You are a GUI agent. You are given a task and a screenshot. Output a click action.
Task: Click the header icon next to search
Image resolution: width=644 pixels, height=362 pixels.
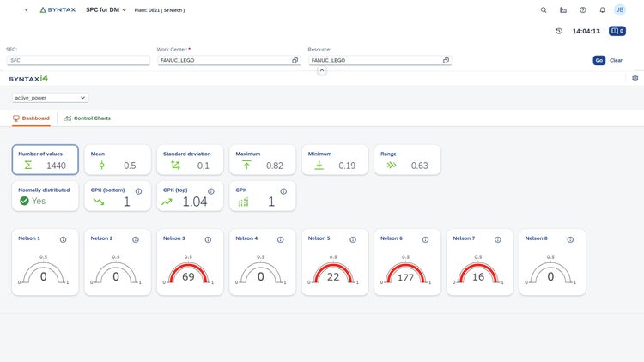coord(563,9)
